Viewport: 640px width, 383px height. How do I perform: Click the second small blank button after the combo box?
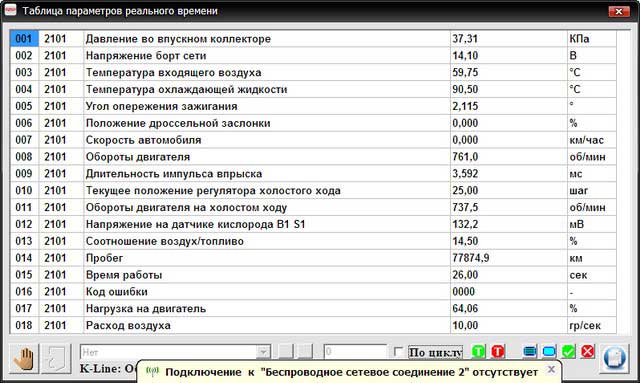point(305,352)
